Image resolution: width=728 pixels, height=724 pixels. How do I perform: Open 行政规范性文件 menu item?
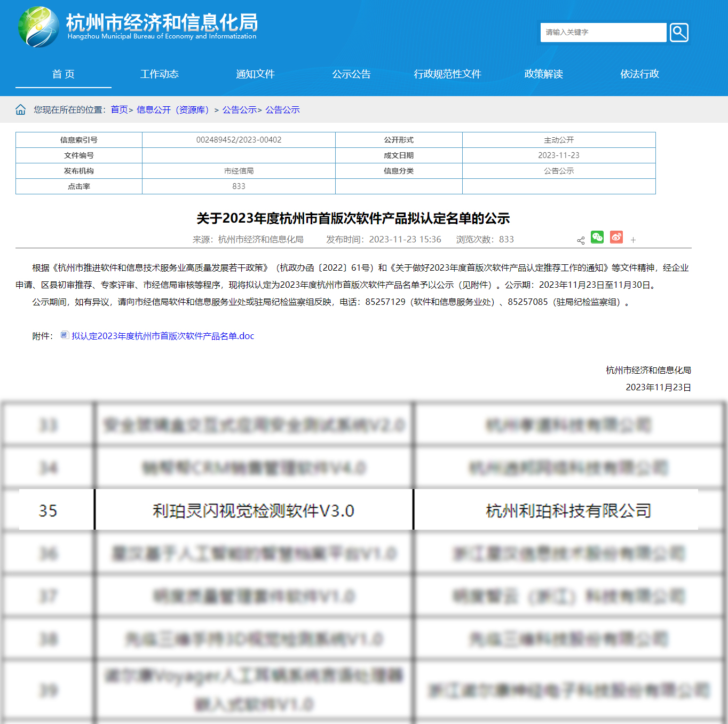448,74
